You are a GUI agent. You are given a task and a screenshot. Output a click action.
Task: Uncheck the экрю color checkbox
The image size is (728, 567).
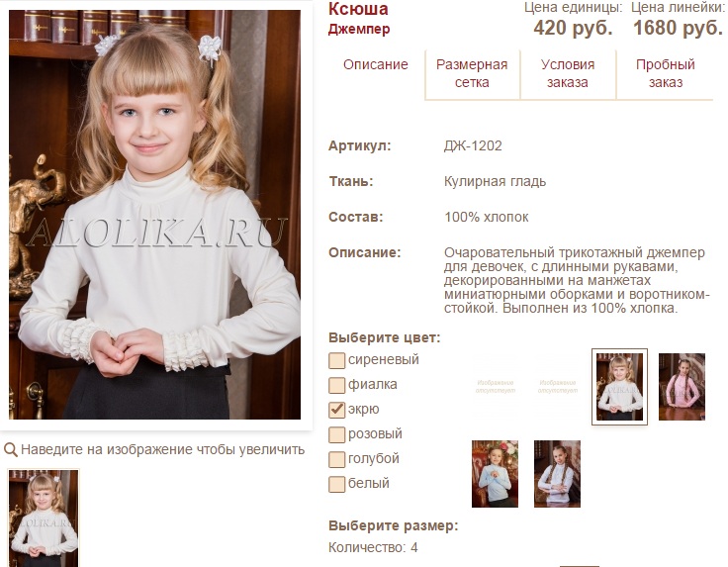[x=336, y=410]
